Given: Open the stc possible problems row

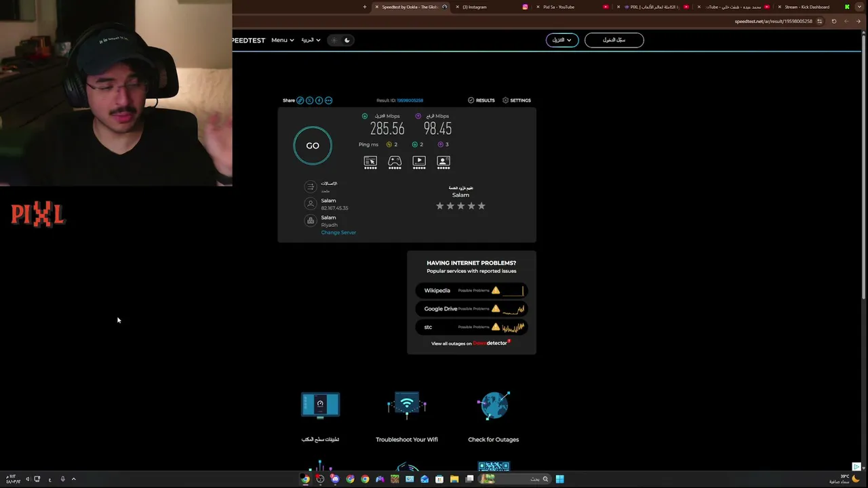Looking at the screenshot, I should tap(471, 327).
